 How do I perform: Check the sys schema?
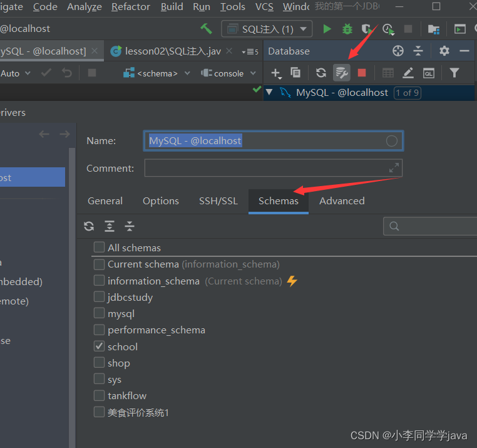tap(99, 379)
